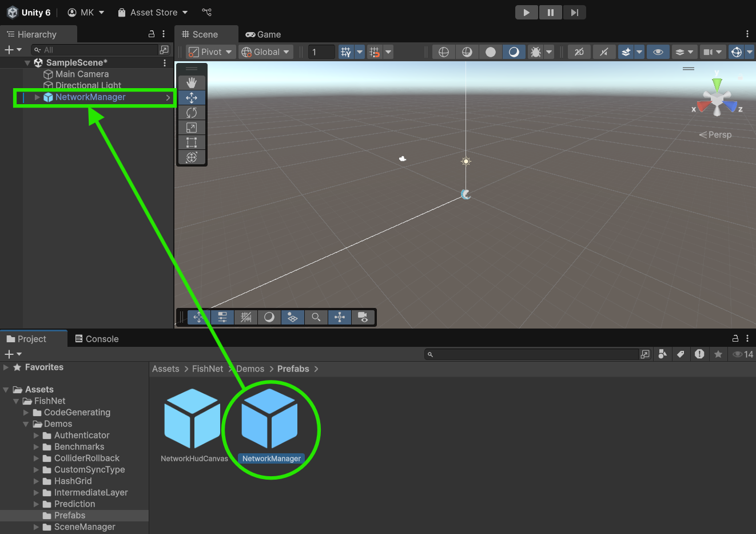Expand the NetworkManager item in Hierarchy
Screen dimensions: 756x534
click(x=36, y=97)
